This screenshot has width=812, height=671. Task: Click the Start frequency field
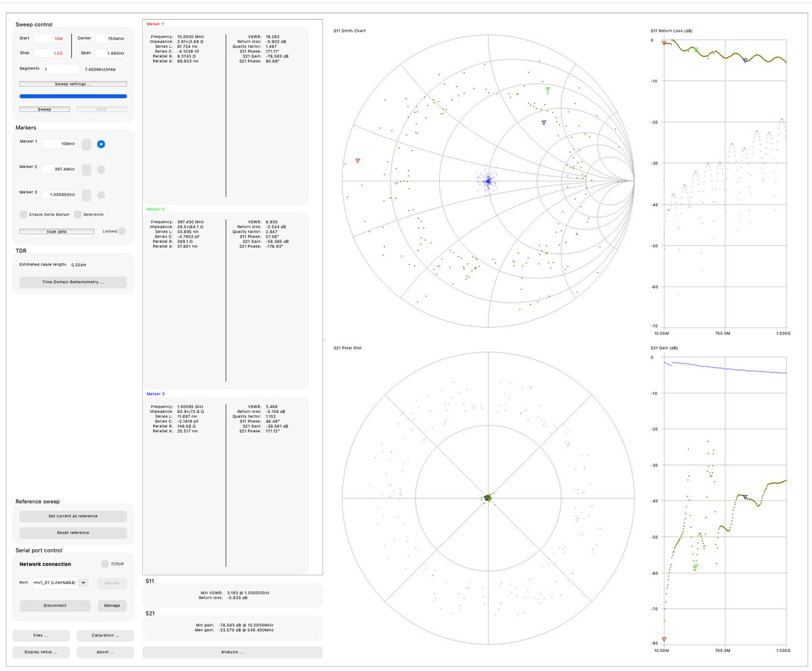point(49,39)
